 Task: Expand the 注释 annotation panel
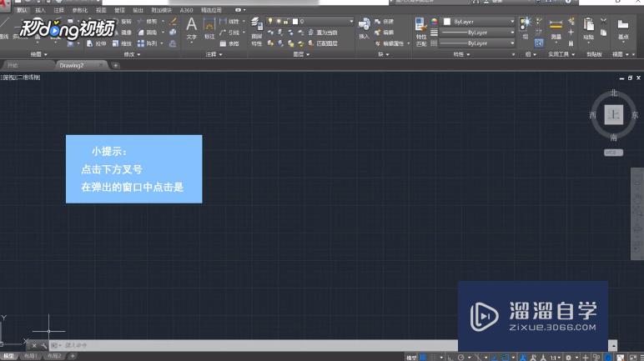click(214, 54)
